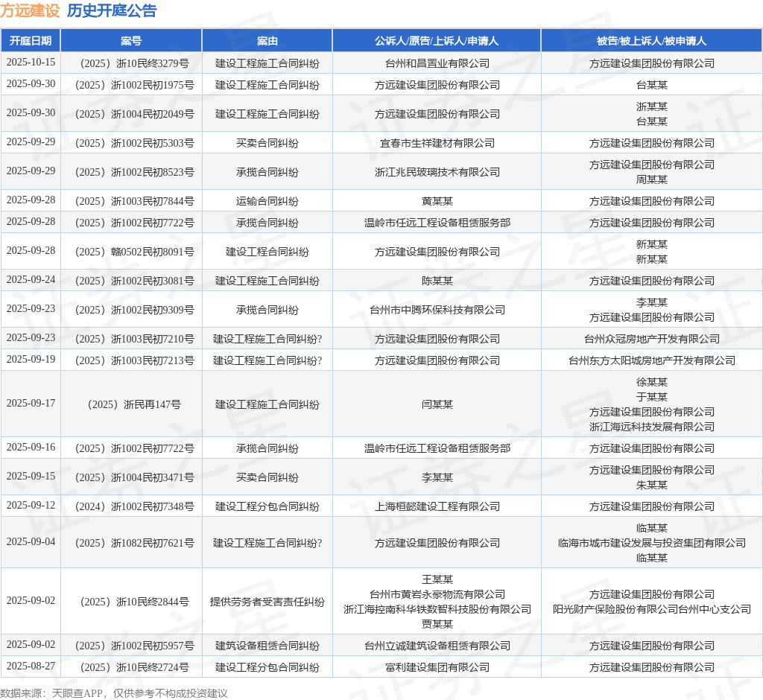
Task: Click date cell 2025-10-15
Action: tap(31, 63)
